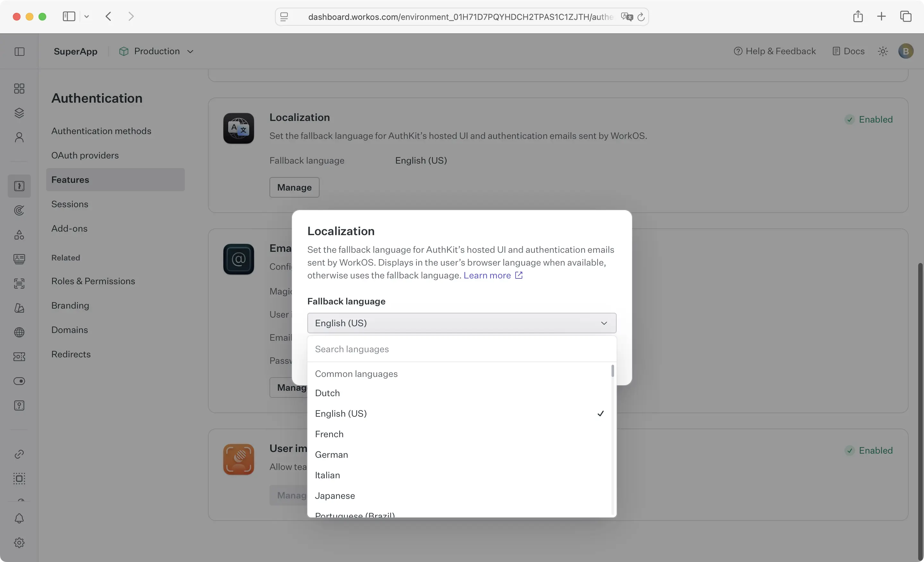924x562 pixels.
Task: Open the Branding paint icon in sidebar
Action: [x=19, y=308]
